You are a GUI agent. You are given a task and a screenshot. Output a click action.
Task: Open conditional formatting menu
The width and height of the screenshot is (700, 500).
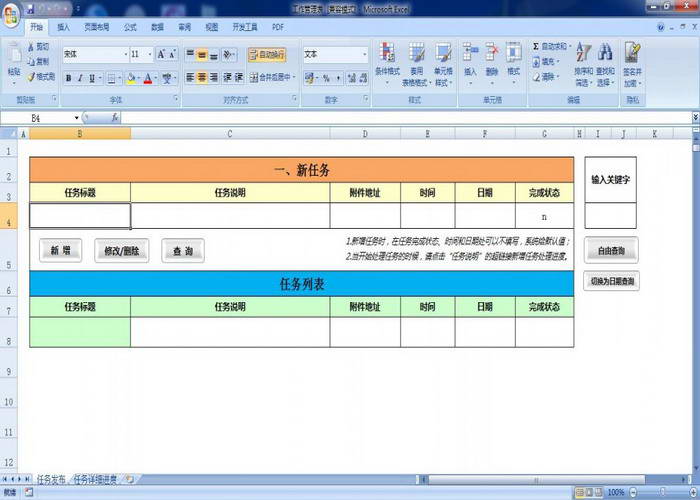[x=387, y=64]
